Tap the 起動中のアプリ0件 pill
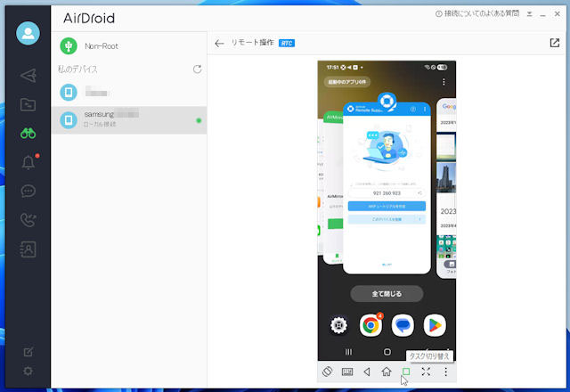The height and width of the screenshot is (392, 570). (x=346, y=82)
